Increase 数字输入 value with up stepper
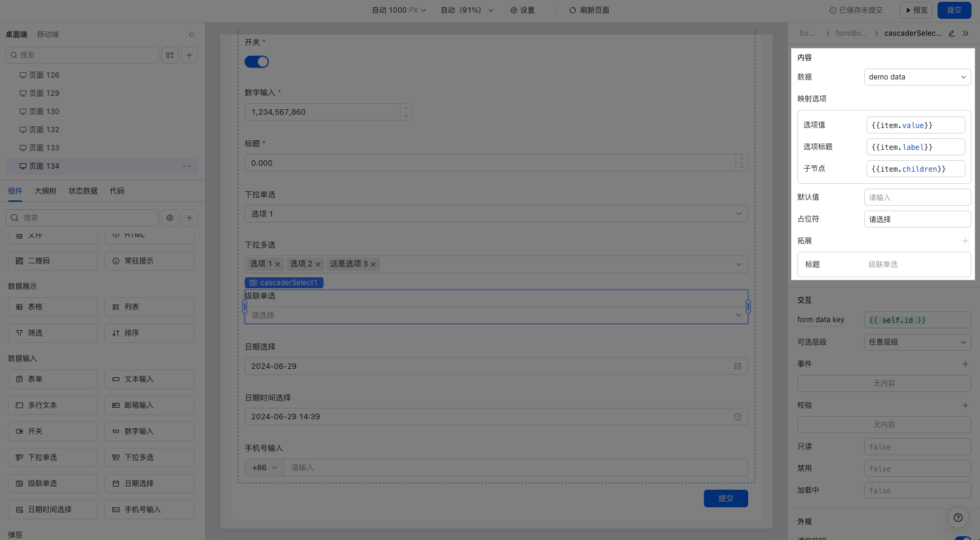The image size is (980, 540). 406,109
